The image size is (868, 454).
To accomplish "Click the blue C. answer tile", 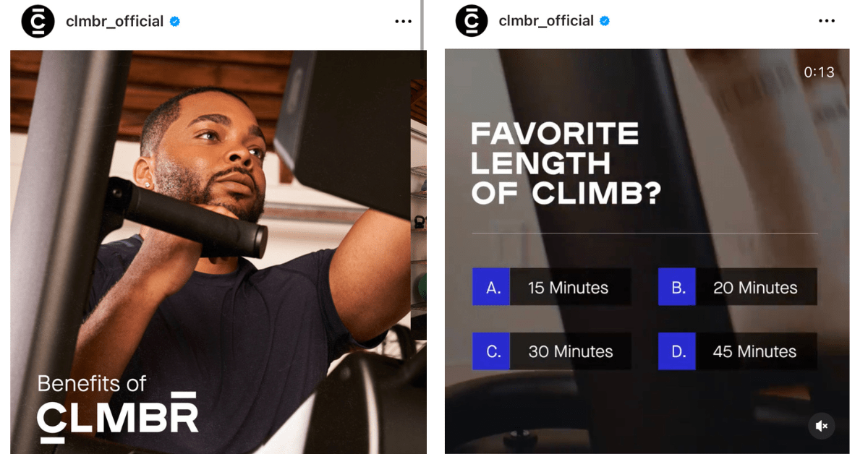I will coord(491,351).
